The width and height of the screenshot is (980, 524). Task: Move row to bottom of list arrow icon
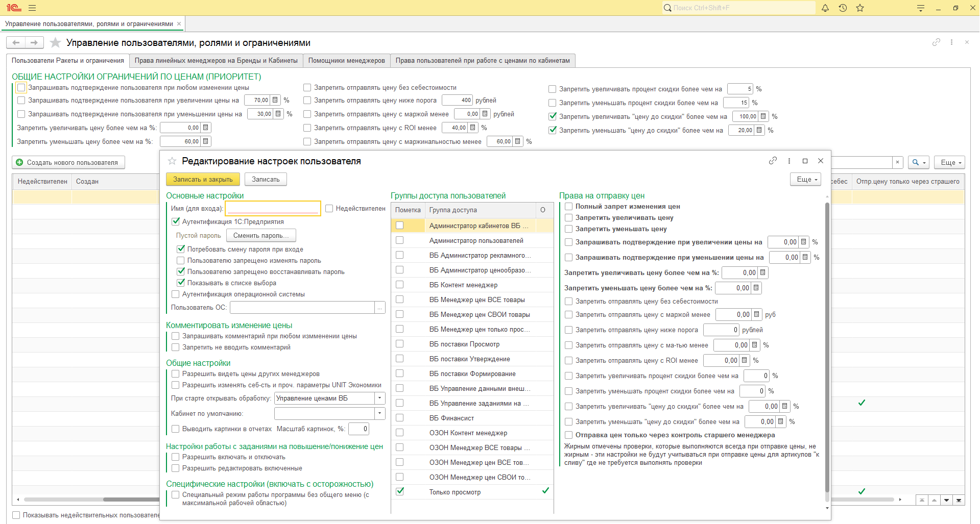click(959, 500)
